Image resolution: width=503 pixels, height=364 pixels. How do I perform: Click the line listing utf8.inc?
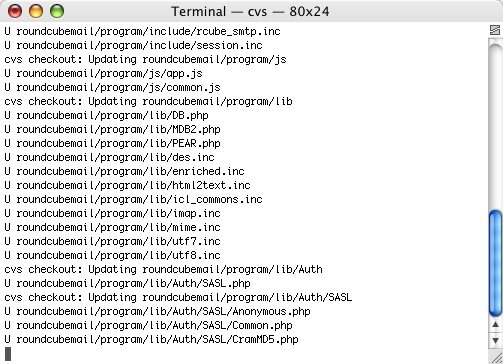pos(112,255)
